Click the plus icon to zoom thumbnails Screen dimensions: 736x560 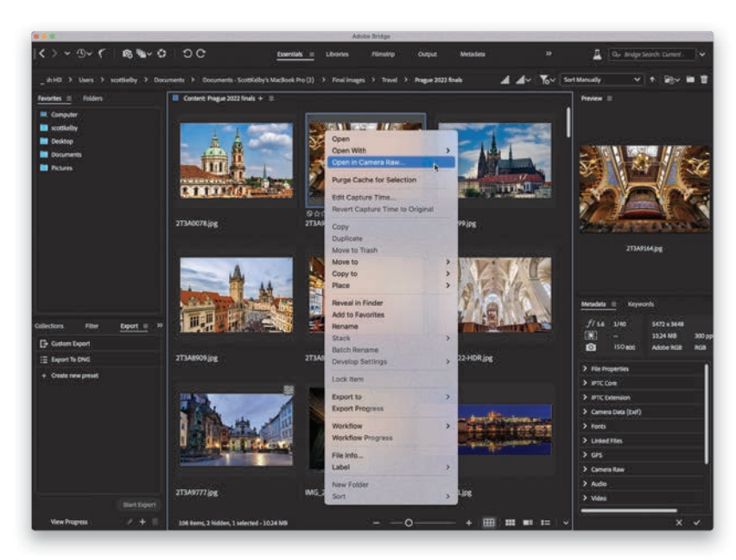pyautogui.click(x=469, y=523)
